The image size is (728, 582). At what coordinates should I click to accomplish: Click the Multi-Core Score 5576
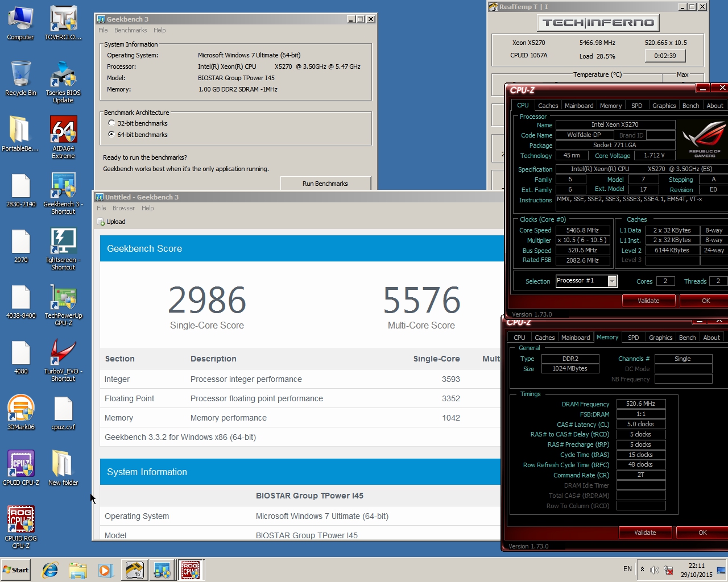click(421, 300)
